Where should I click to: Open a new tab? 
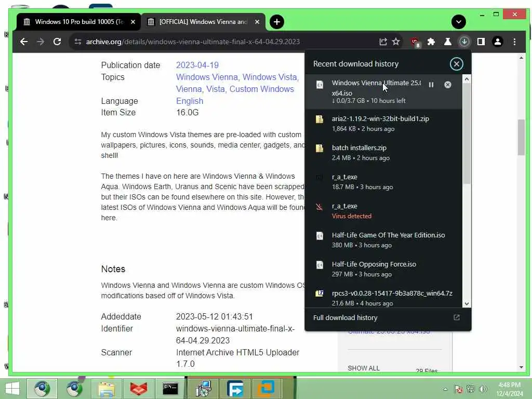pos(277,22)
